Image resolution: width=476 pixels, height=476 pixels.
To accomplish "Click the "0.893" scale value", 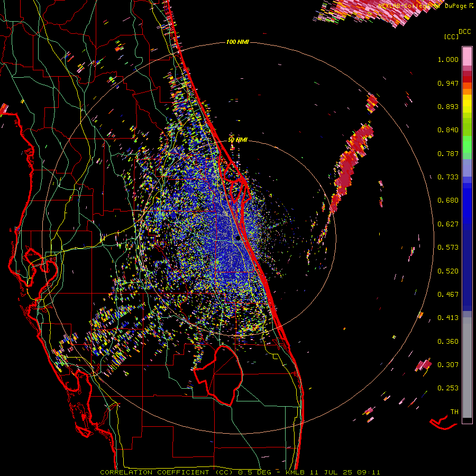I will [x=448, y=106].
